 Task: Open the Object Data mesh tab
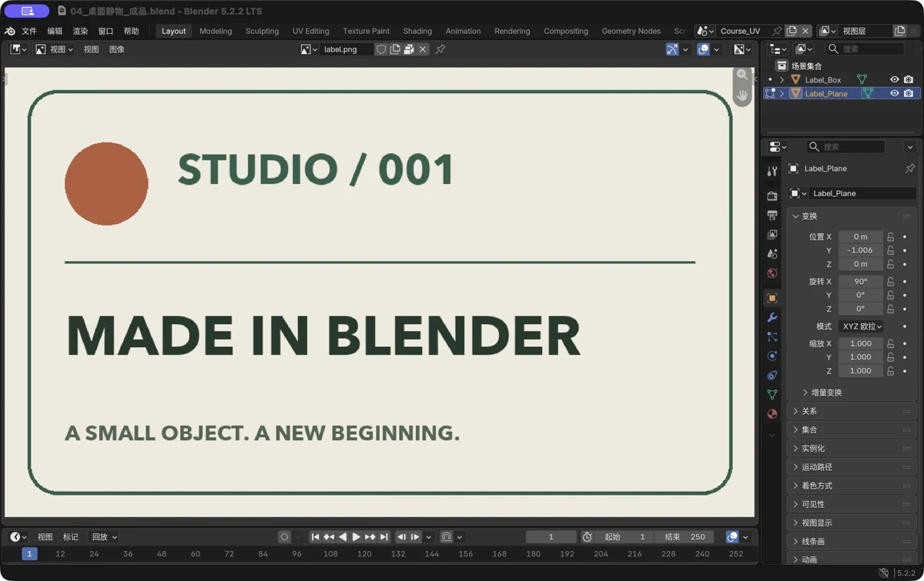click(772, 394)
